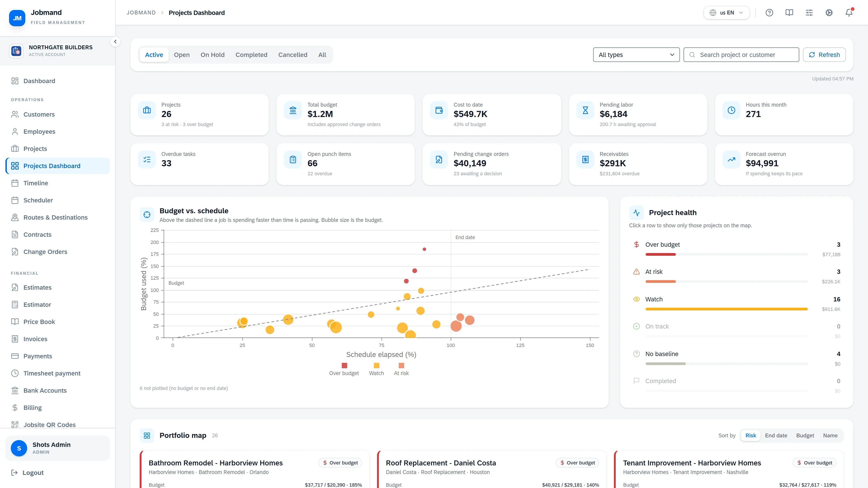Image resolution: width=868 pixels, height=488 pixels.
Task: Open the help question mark icon
Action: click(769, 13)
